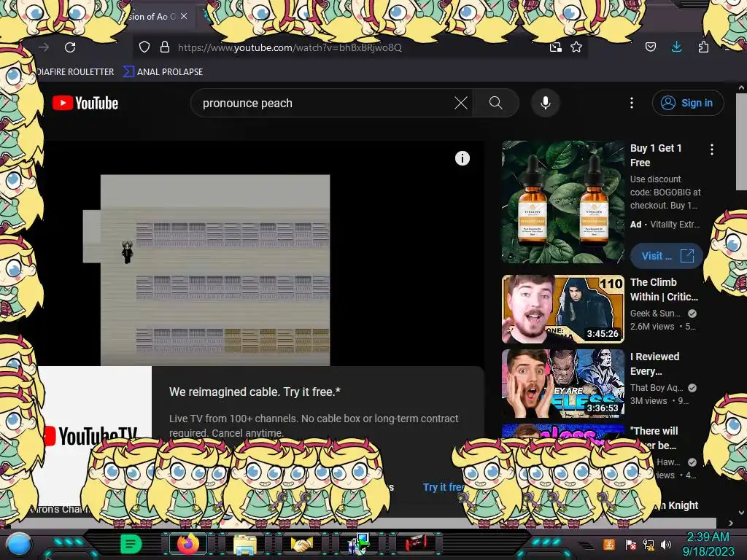Image resolution: width=747 pixels, height=560 pixels.
Task: View site security padlock info
Action: [165, 47]
